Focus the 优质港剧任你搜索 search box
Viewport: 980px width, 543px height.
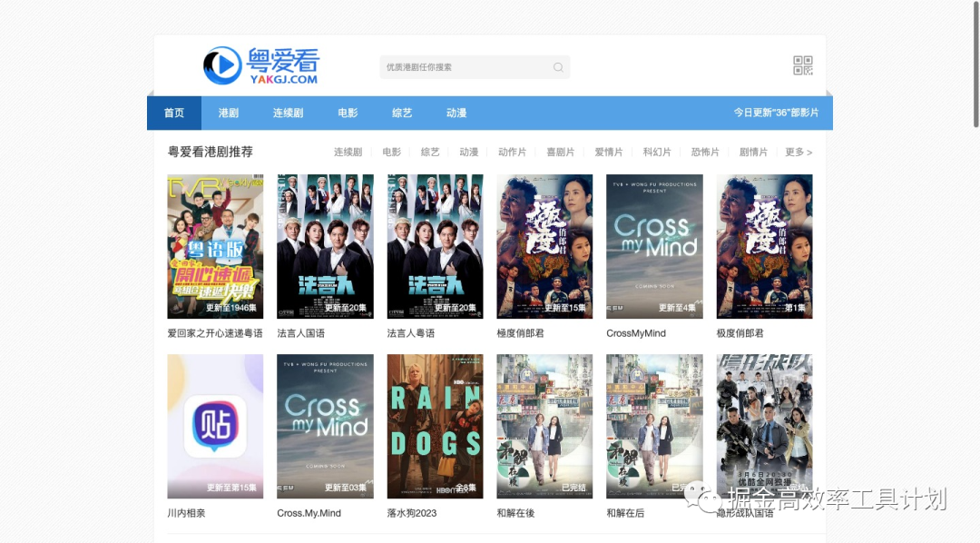475,67
